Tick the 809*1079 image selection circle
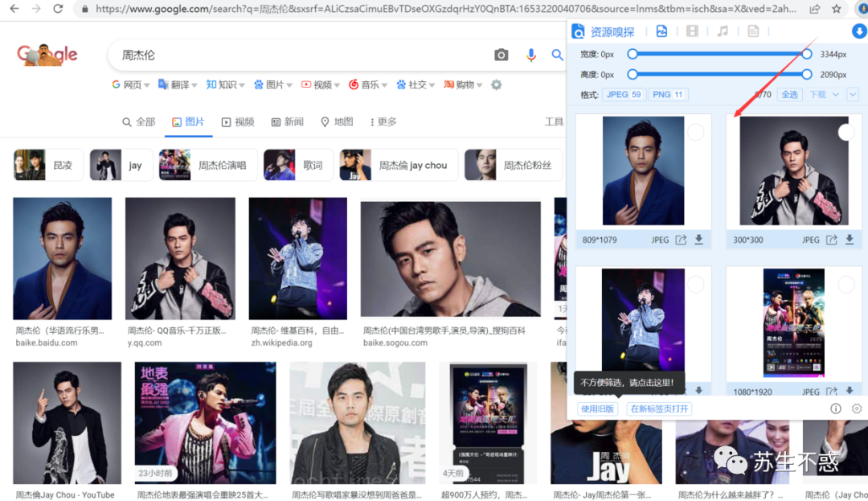The width and height of the screenshot is (868, 501). tap(695, 133)
